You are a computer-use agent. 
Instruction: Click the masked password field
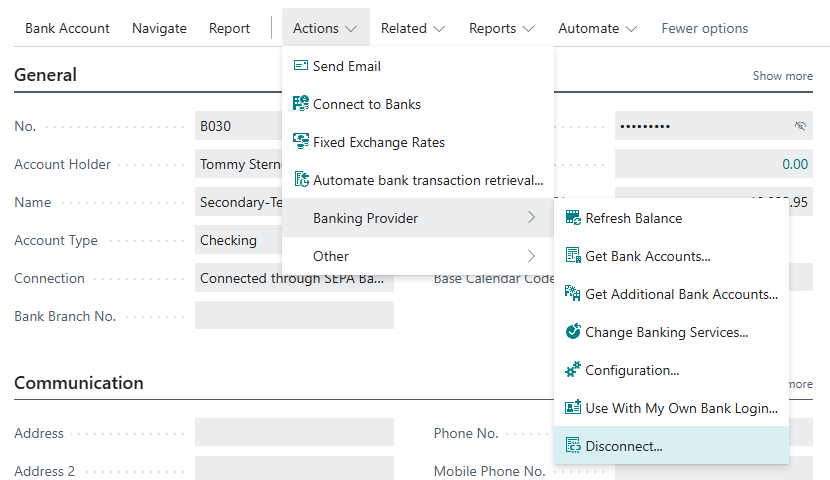[714, 126]
